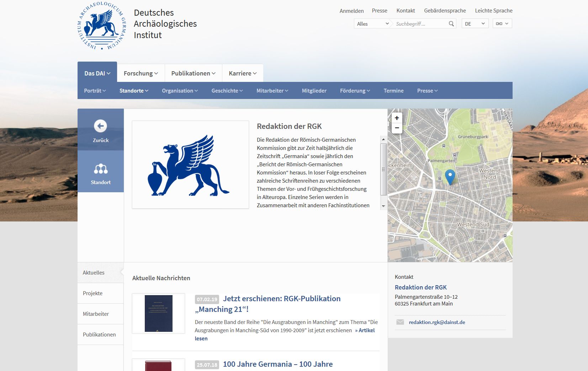Click the Manching book cover thumbnail
The width and height of the screenshot is (588, 371).
pyautogui.click(x=159, y=313)
